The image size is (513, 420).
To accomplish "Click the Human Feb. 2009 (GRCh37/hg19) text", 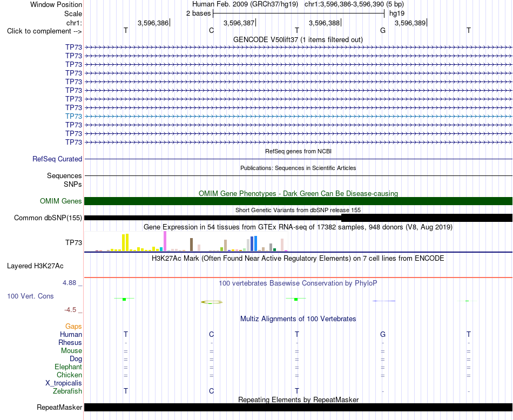I will pyautogui.click(x=245, y=4).
